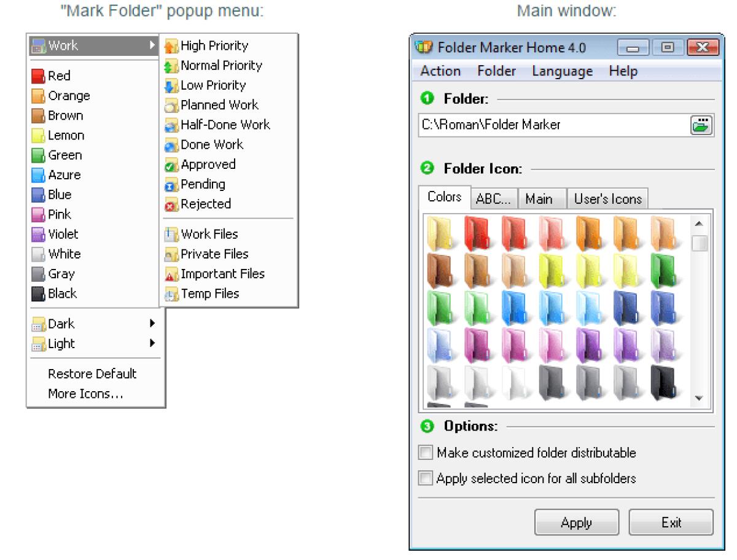
Task: Switch to the User's Icons tab
Action: click(607, 199)
